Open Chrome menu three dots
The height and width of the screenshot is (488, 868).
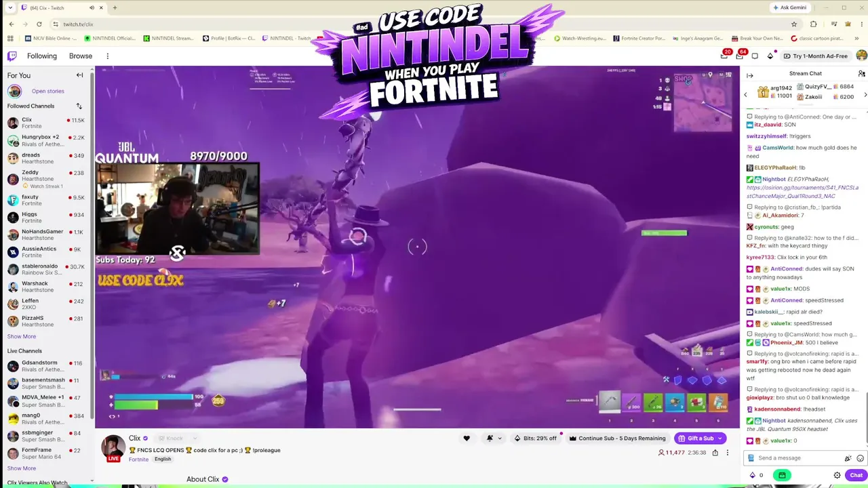[x=861, y=24]
